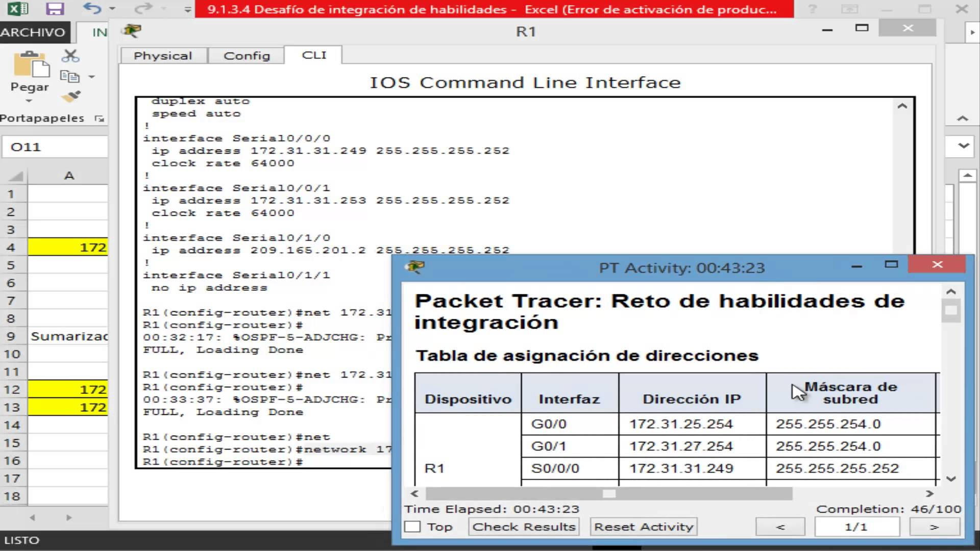The width and height of the screenshot is (980, 551).
Task: Close the PT Activity window
Action: (x=937, y=264)
